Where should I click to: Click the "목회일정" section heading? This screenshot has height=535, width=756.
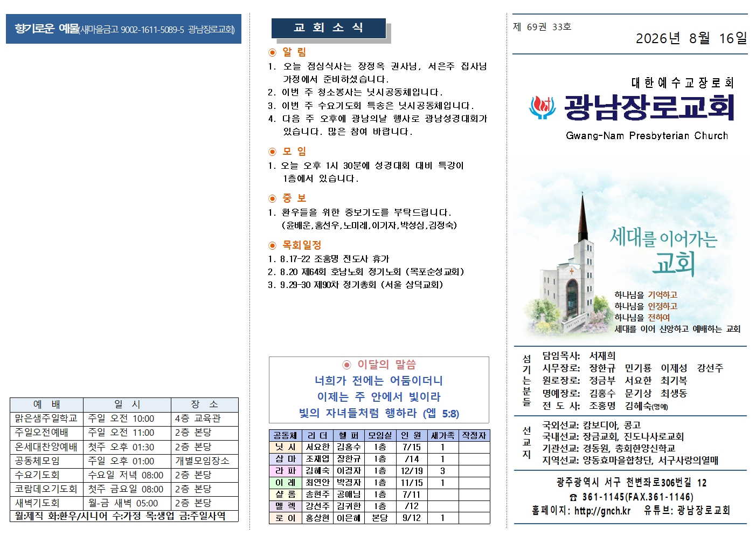[302, 245]
